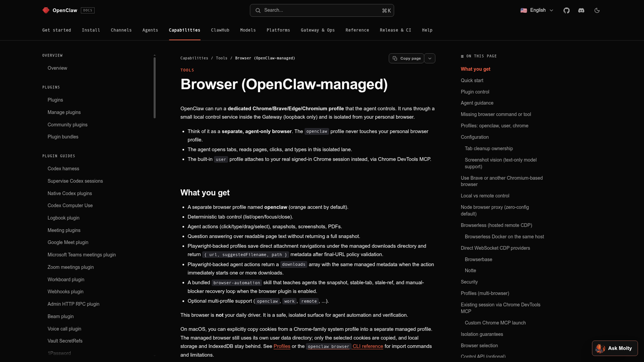Jump to Tab cleanup ownership section
The image size is (644, 362).
point(489,148)
